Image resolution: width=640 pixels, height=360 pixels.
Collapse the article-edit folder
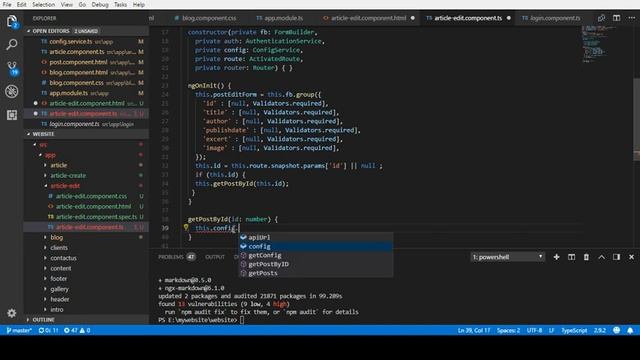pyautogui.click(x=86, y=186)
